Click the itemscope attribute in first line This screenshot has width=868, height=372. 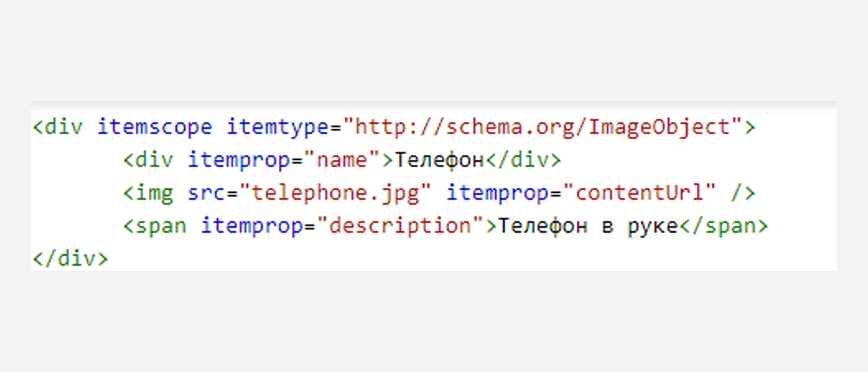[155, 127]
